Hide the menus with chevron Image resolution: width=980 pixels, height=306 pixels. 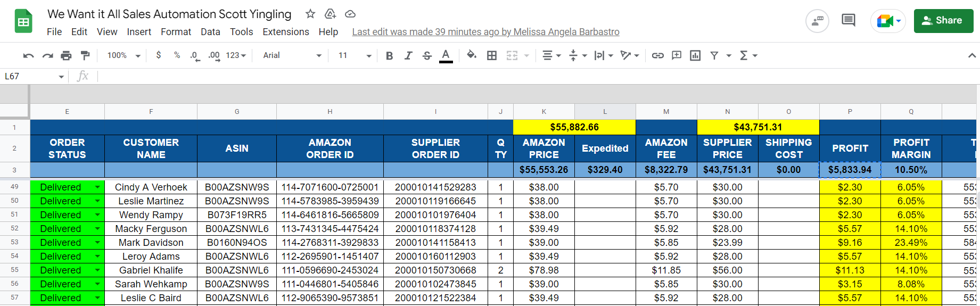click(971, 55)
